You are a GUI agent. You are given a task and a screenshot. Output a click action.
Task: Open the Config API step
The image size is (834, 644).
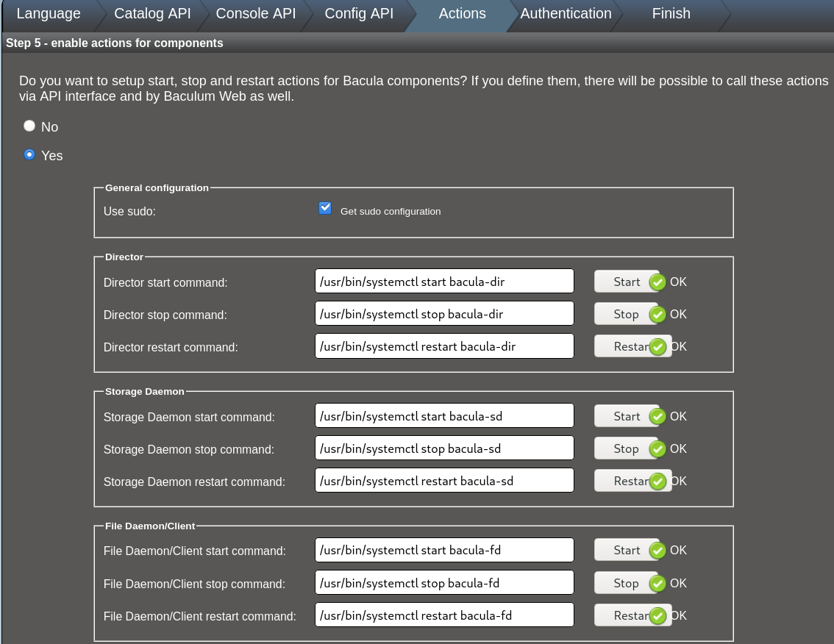point(359,14)
